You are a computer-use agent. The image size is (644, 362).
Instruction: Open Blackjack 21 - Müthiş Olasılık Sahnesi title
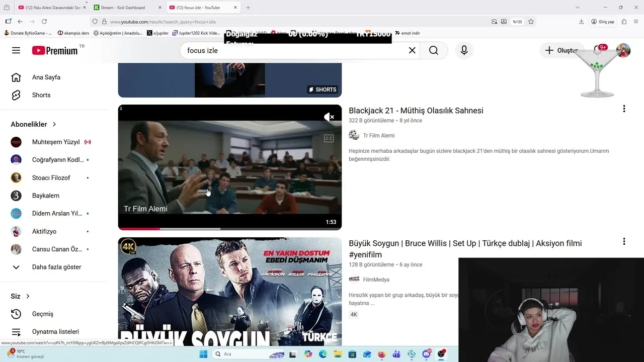(416, 111)
